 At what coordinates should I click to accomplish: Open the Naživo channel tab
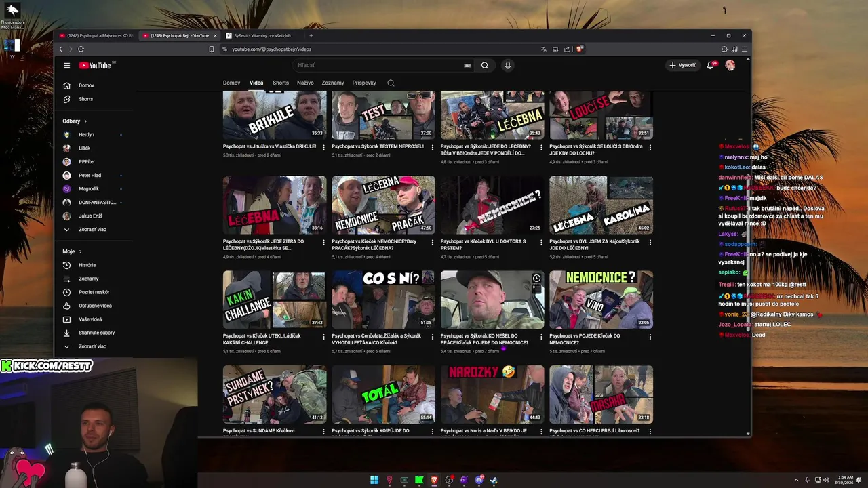(305, 83)
